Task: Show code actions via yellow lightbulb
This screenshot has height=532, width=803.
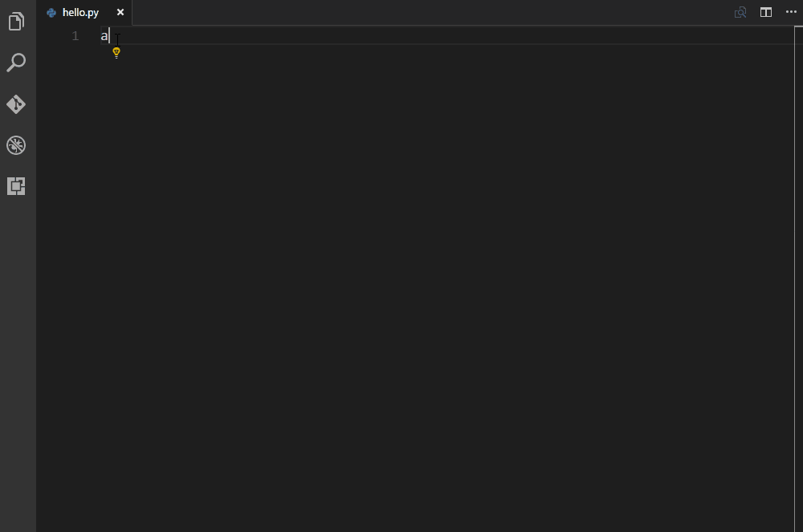Action: point(116,53)
